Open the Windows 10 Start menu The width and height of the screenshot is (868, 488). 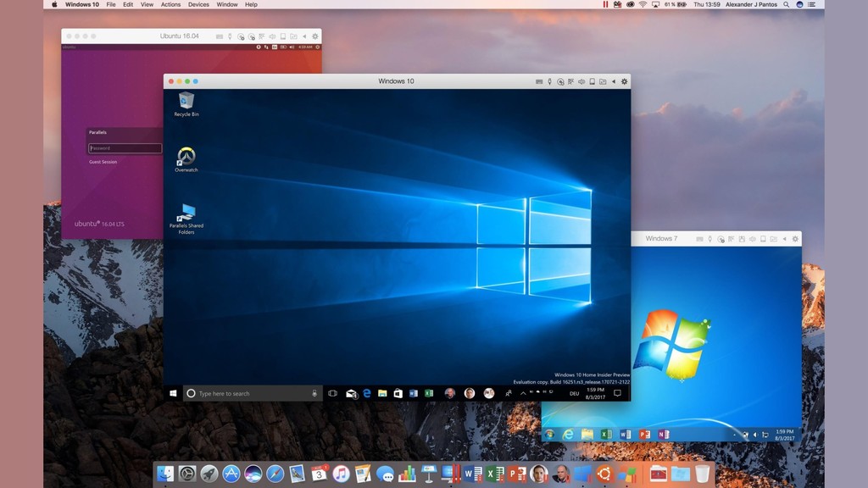[x=173, y=393]
